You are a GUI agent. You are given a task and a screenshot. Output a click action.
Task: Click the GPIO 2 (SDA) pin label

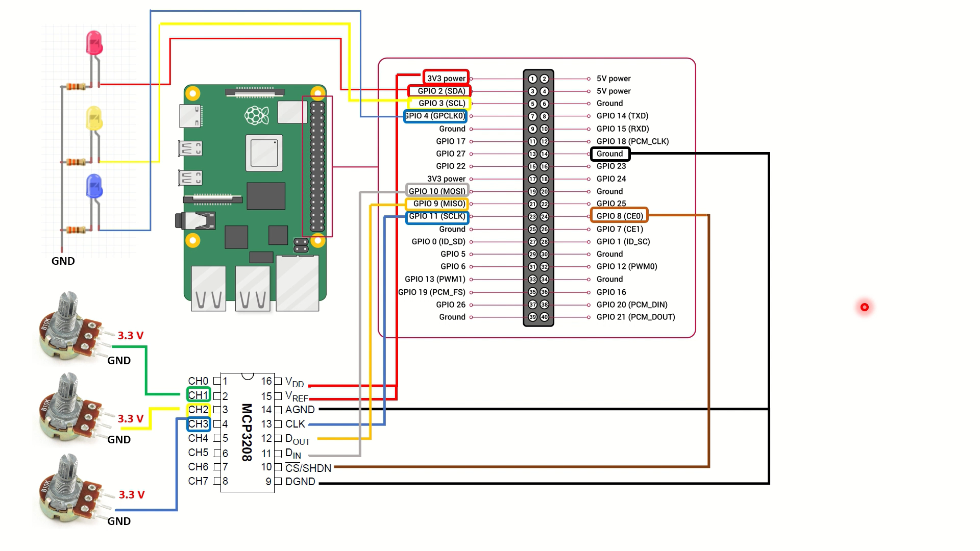442,90
